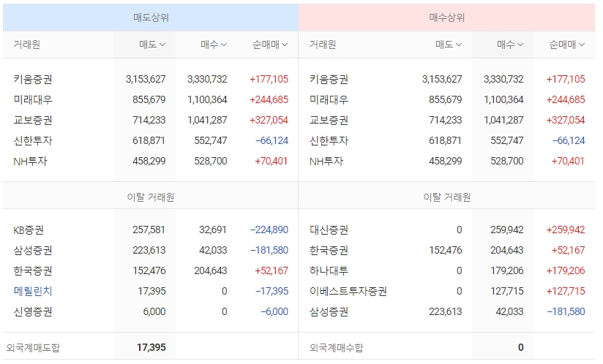Screen dimensions: 603x364
Task: Sort 매수상위 table by 순매매 column
Action: pos(567,45)
